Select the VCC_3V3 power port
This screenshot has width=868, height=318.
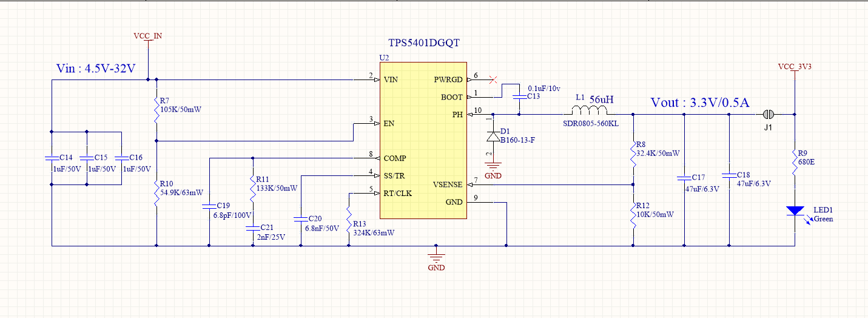pyautogui.click(x=795, y=70)
